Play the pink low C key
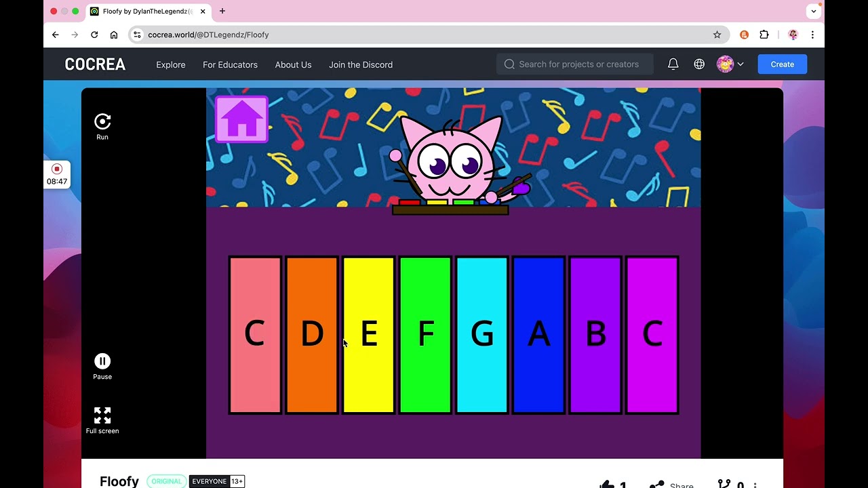 (x=255, y=335)
